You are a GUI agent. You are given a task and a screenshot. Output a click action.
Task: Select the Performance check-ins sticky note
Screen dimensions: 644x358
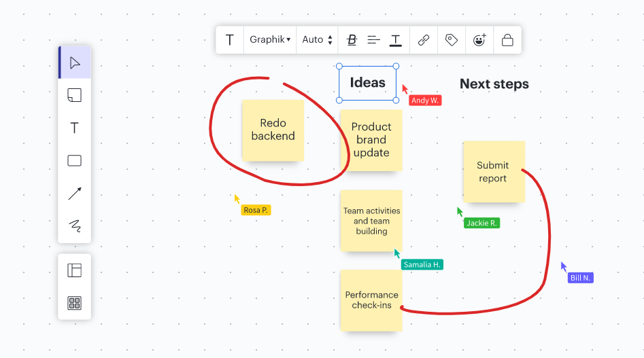(x=371, y=300)
